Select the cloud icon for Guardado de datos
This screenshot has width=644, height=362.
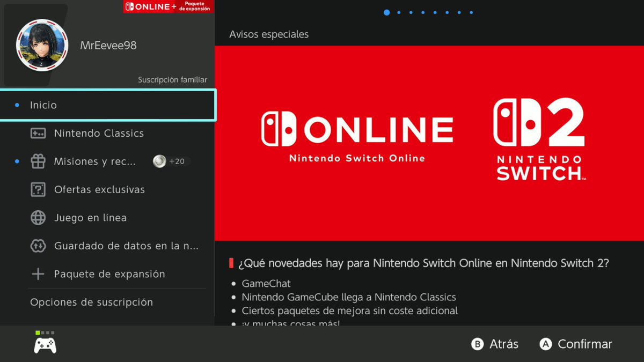pos(38,246)
